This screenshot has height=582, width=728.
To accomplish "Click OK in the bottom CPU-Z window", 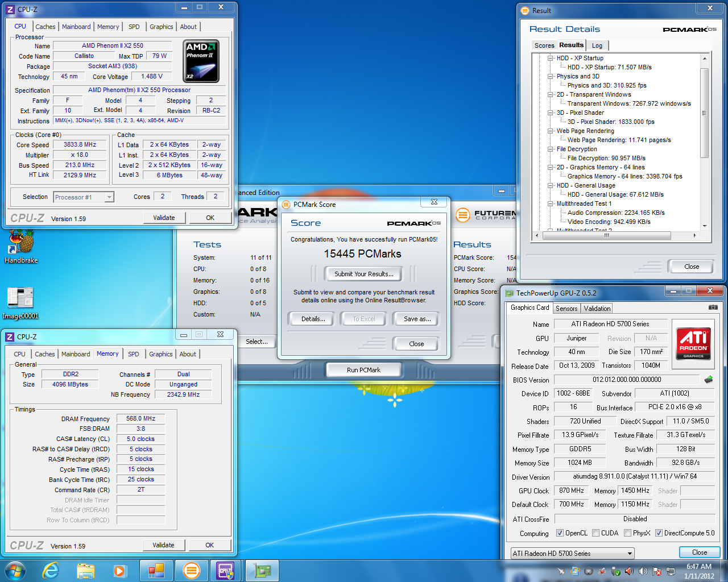I will click(209, 545).
